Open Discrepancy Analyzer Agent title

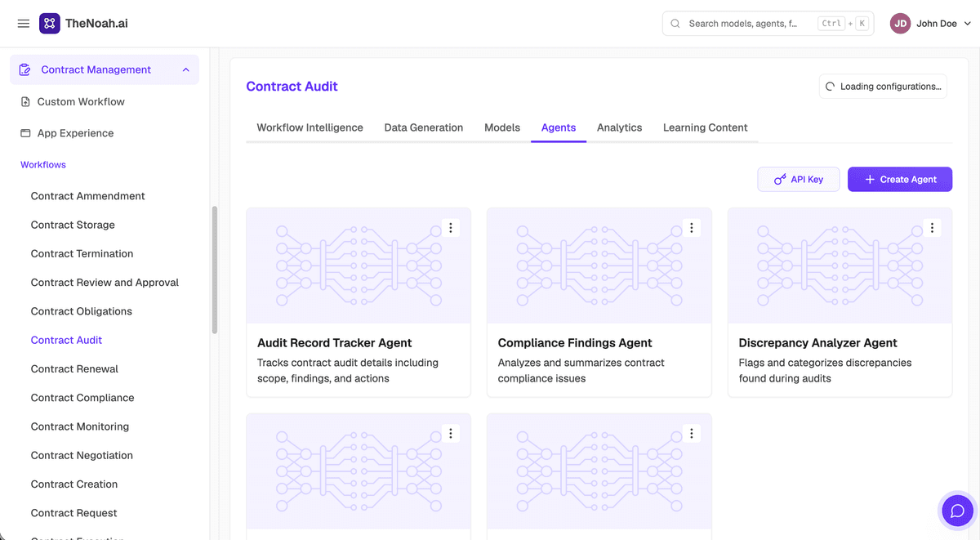point(818,343)
